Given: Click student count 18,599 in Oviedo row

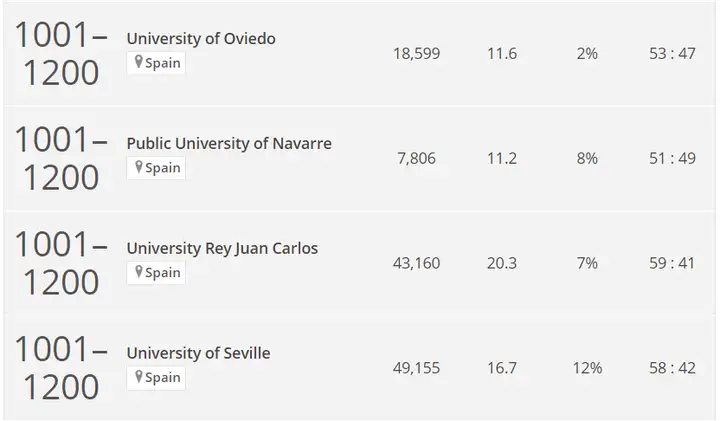Looking at the screenshot, I should pyautogui.click(x=416, y=54).
